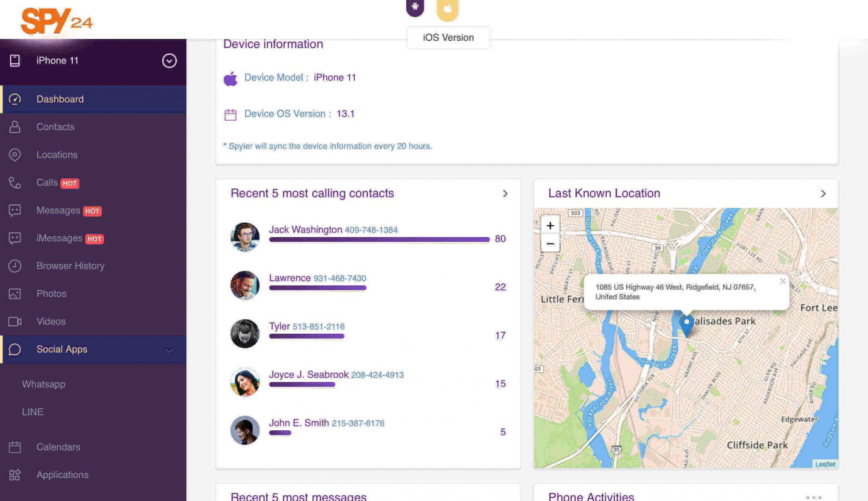Click the Calendars calendar icon
Image resolution: width=868 pixels, height=501 pixels.
[x=15, y=447]
